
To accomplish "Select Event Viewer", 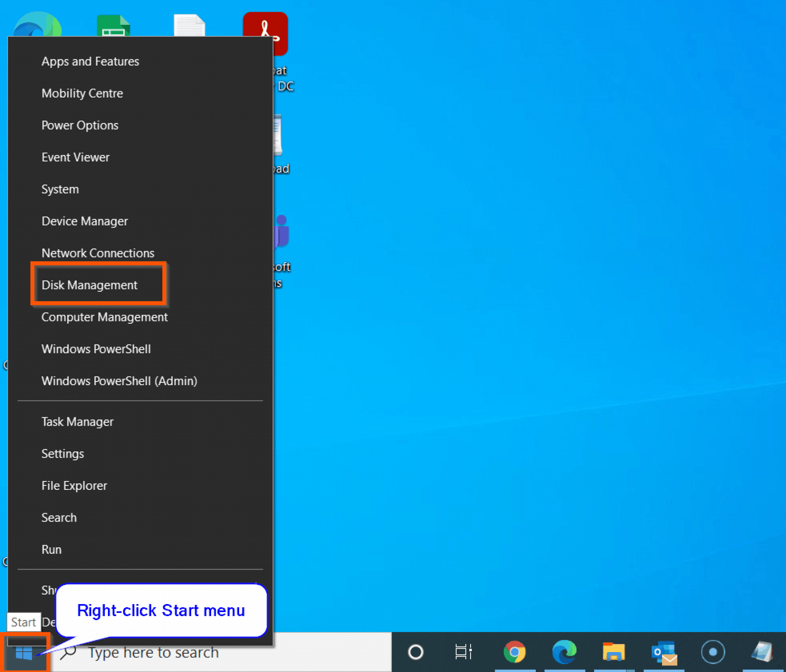I will [75, 157].
